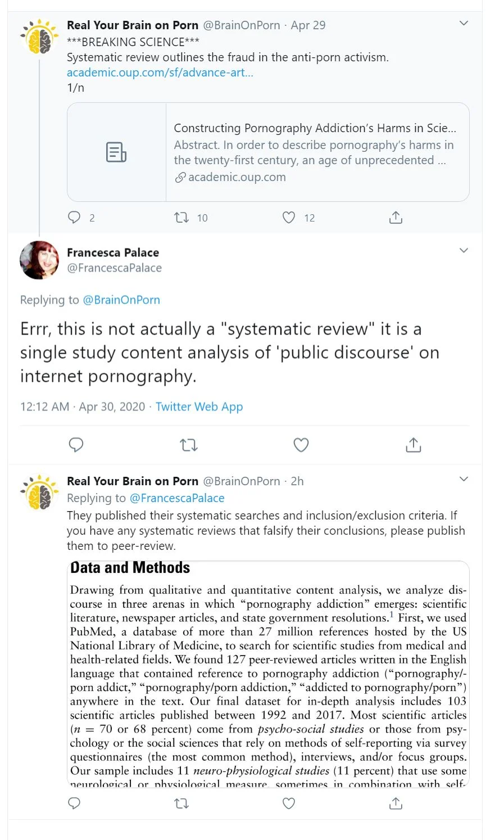Retweet the bottom Data and Methods tweet

coord(181,803)
